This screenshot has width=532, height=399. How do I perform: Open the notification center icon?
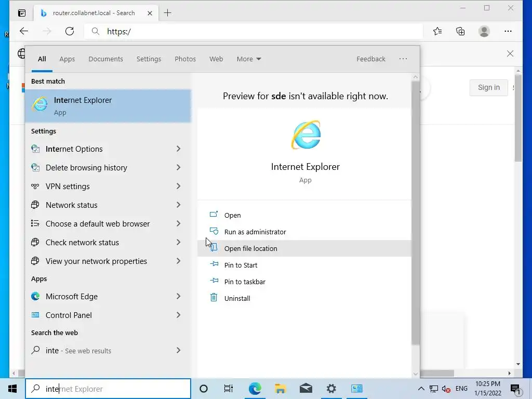pos(515,389)
